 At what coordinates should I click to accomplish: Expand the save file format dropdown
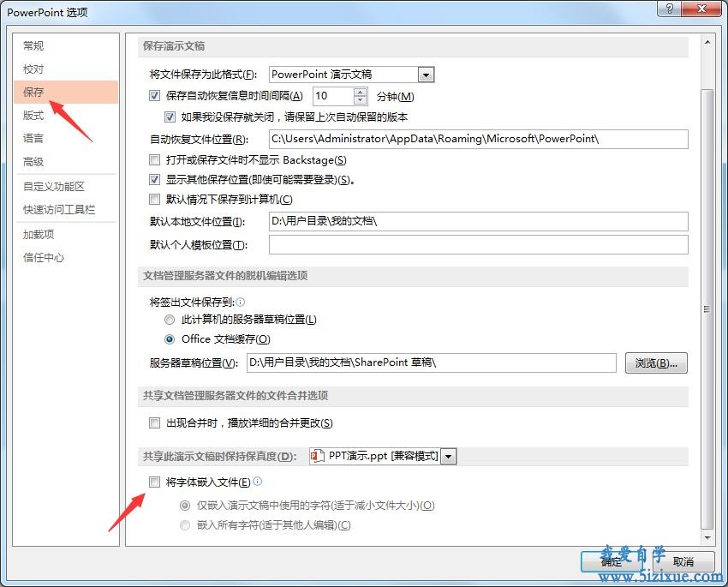coord(426,75)
